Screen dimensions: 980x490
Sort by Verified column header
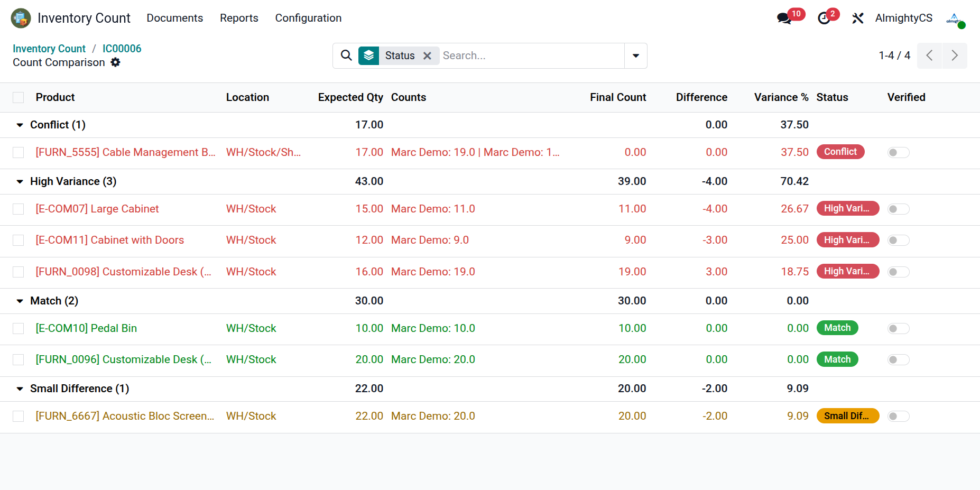click(x=906, y=97)
